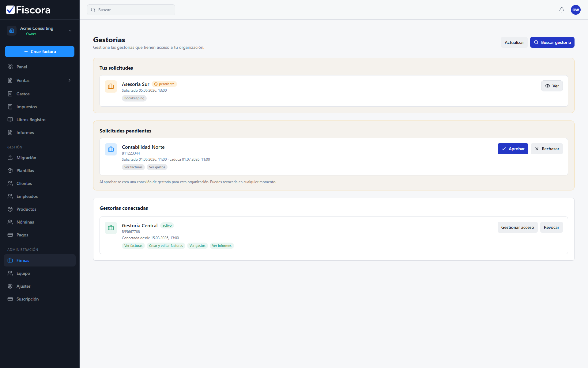
Task: Open Productos page
Action: click(x=40, y=209)
